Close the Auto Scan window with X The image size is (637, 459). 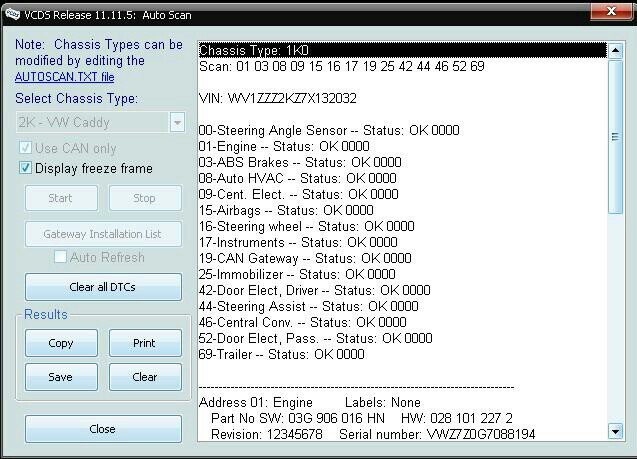pos(611,11)
